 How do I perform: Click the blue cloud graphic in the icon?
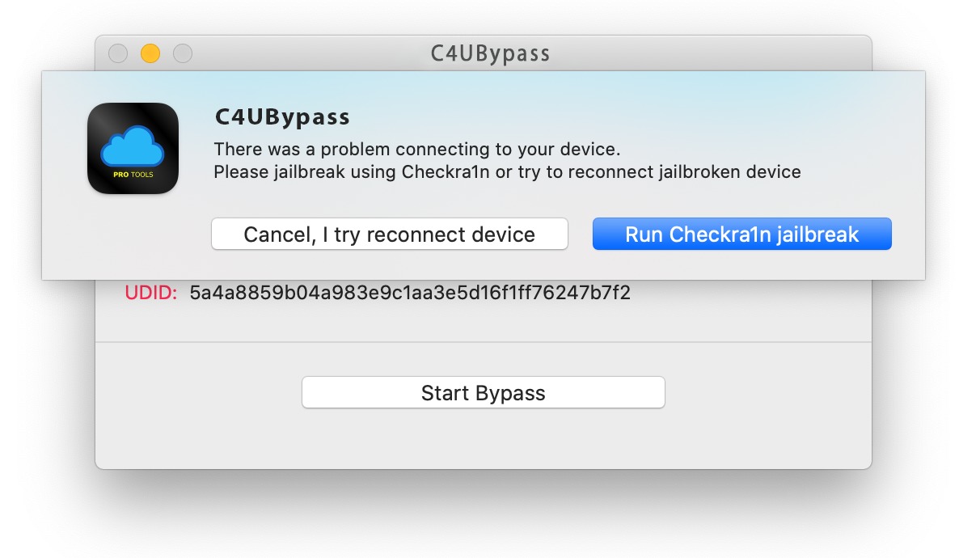(133, 146)
